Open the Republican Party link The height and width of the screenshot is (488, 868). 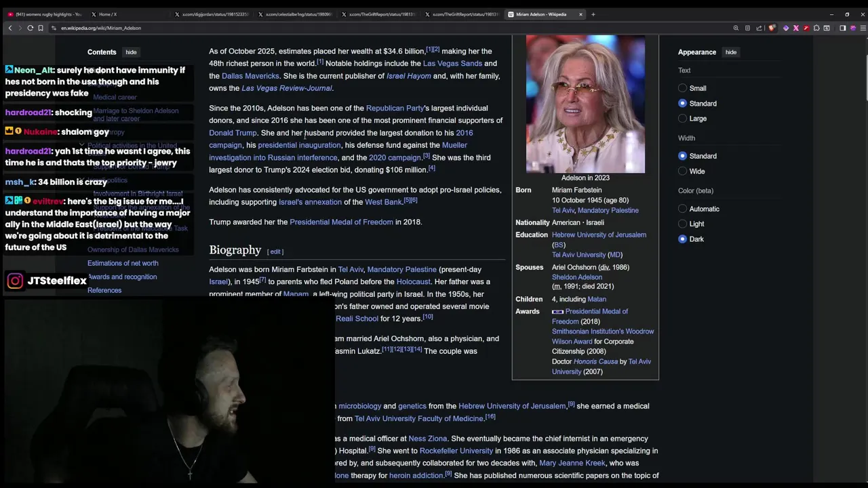tap(395, 108)
